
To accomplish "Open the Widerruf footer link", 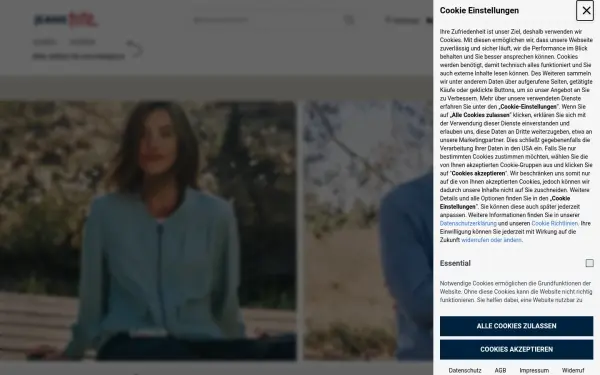I will (x=573, y=370).
